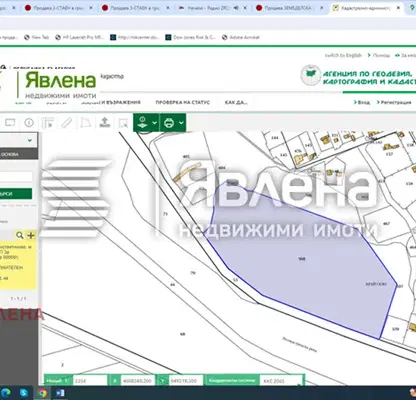Open the attribute table selection tool
This screenshot has width=416, height=400.
(x=48, y=123)
